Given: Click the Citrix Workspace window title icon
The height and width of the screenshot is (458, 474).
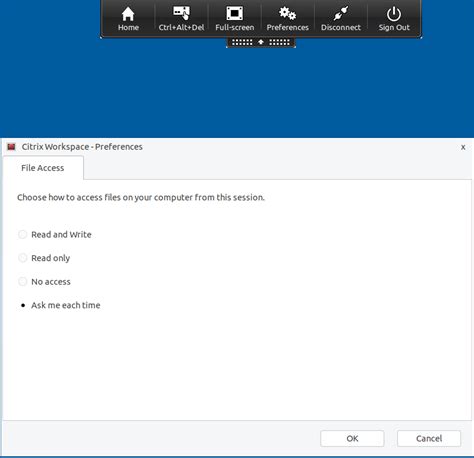Looking at the screenshot, I should tap(11, 147).
